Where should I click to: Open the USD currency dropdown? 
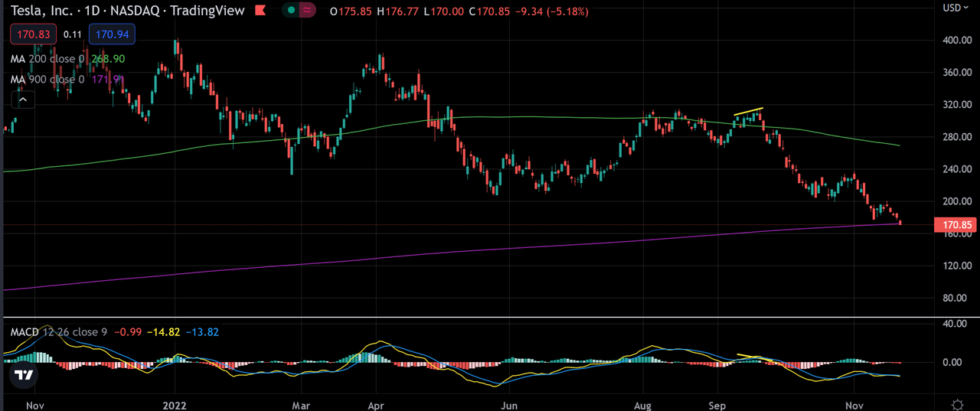[954, 8]
